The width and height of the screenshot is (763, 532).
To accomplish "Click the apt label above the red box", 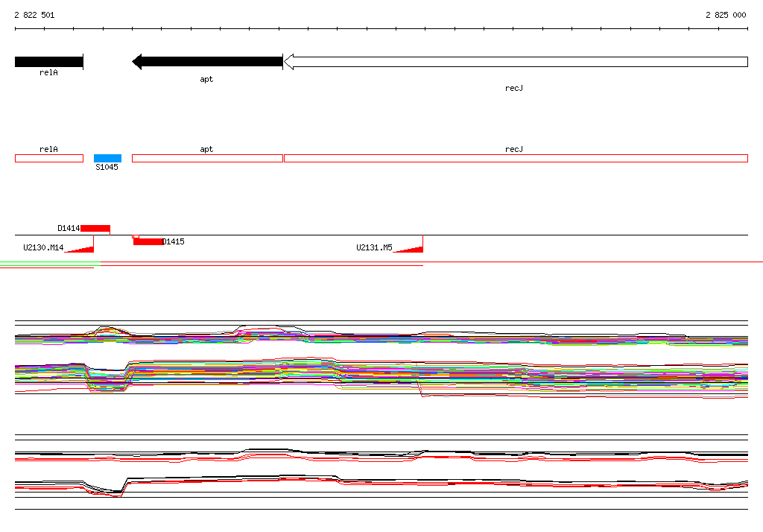I will [206, 150].
